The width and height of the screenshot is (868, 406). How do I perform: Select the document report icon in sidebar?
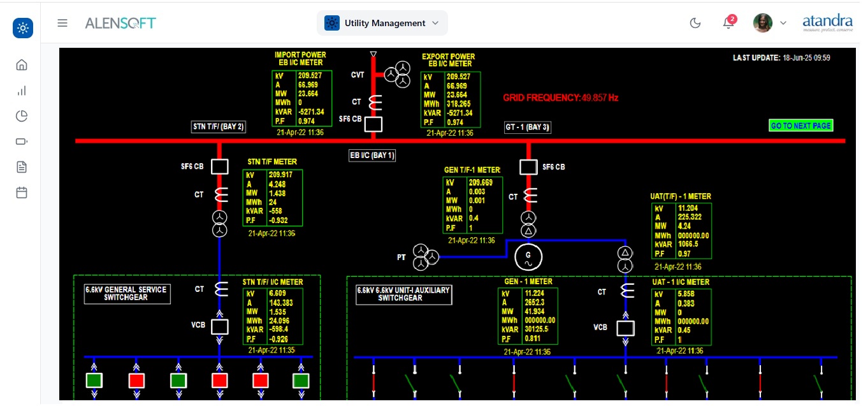(22, 167)
